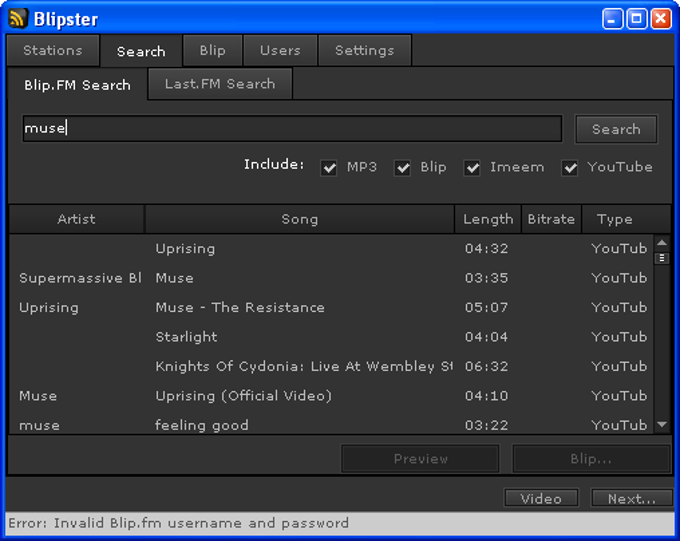This screenshot has width=680, height=541.
Task: Select Muse - The Resistance row
Action: [x=331, y=308]
